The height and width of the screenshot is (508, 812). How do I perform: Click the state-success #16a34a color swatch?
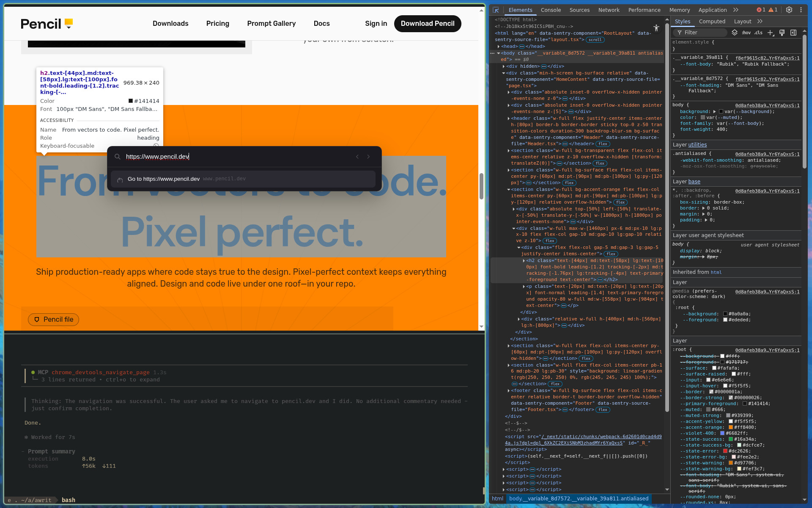(730, 439)
